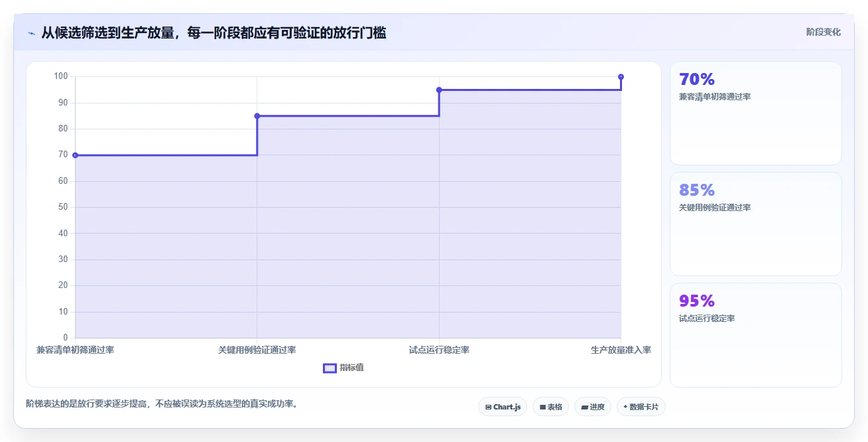Select the 95% data point on the chart
The image size is (868, 442).
pyautogui.click(x=439, y=90)
